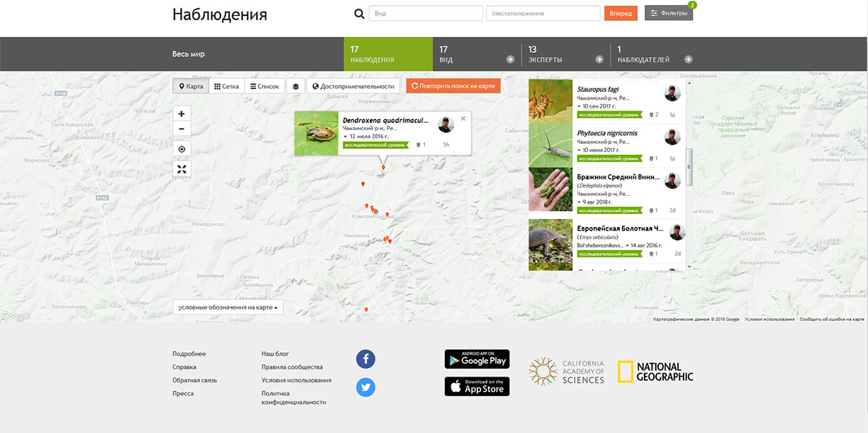Switch to Список list view
Viewport: 868px width, 433px height.
(265, 86)
